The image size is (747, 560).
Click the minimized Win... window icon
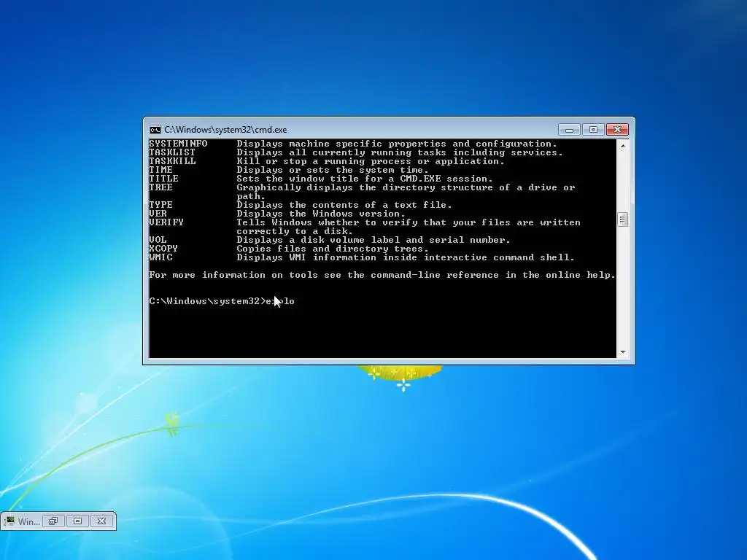(x=9, y=521)
